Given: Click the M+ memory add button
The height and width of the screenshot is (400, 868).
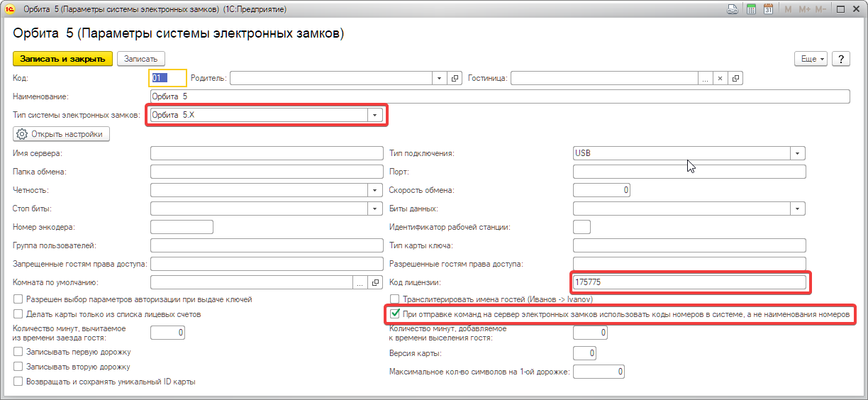Looking at the screenshot, I should 805,10.
